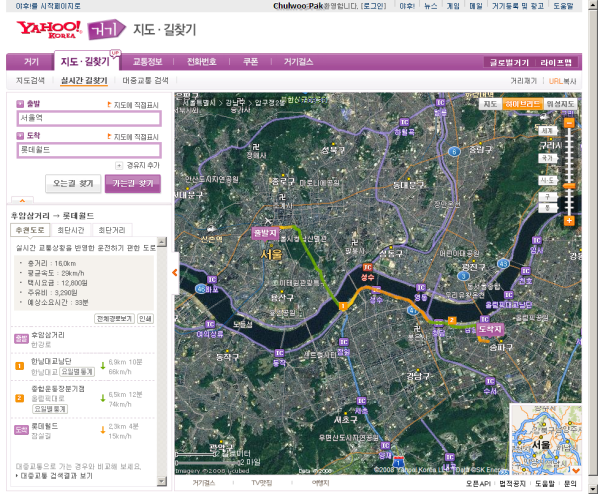598x494 pixels.
Task: Open the 교통정보 main tab
Action: point(147,62)
